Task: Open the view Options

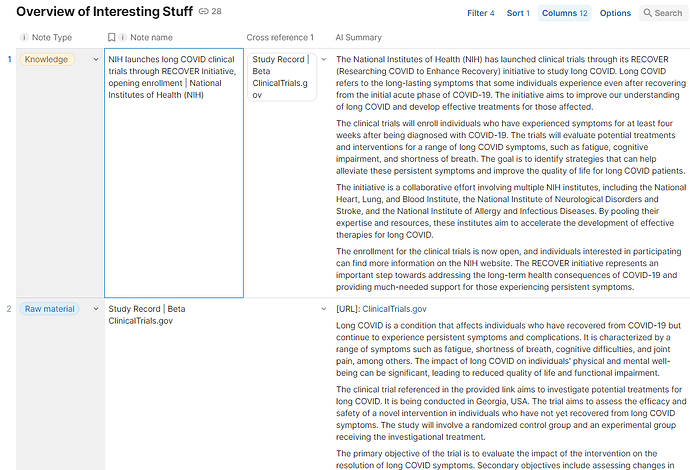Action: click(x=615, y=14)
